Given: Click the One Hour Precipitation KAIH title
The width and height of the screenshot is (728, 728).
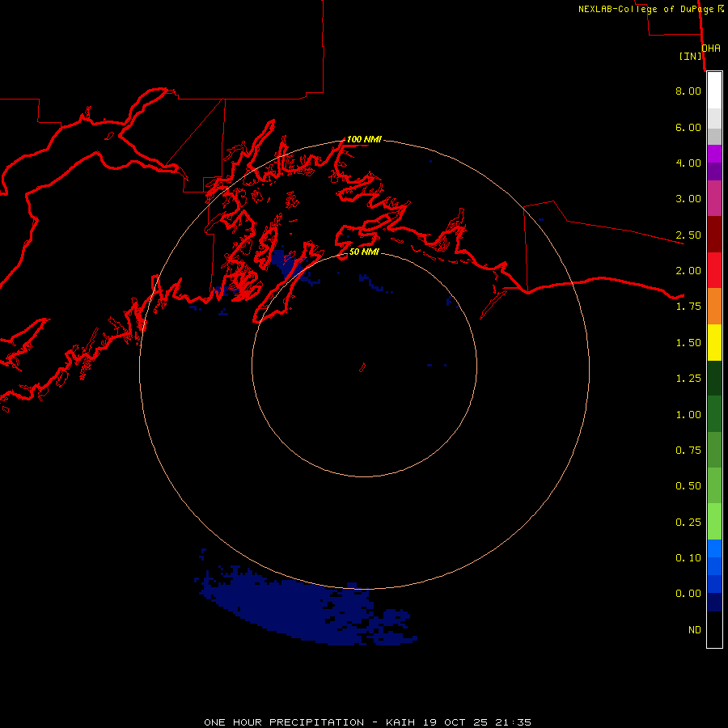Looking at the screenshot, I should tap(367, 722).
